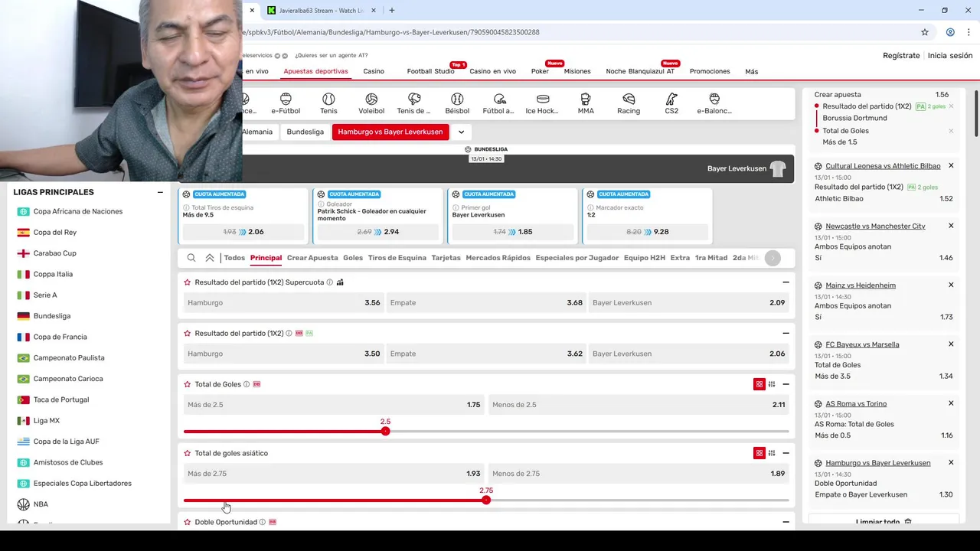Select the e-Baloncesto sport icon
The width and height of the screenshot is (980, 551).
pyautogui.click(x=714, y=104)
